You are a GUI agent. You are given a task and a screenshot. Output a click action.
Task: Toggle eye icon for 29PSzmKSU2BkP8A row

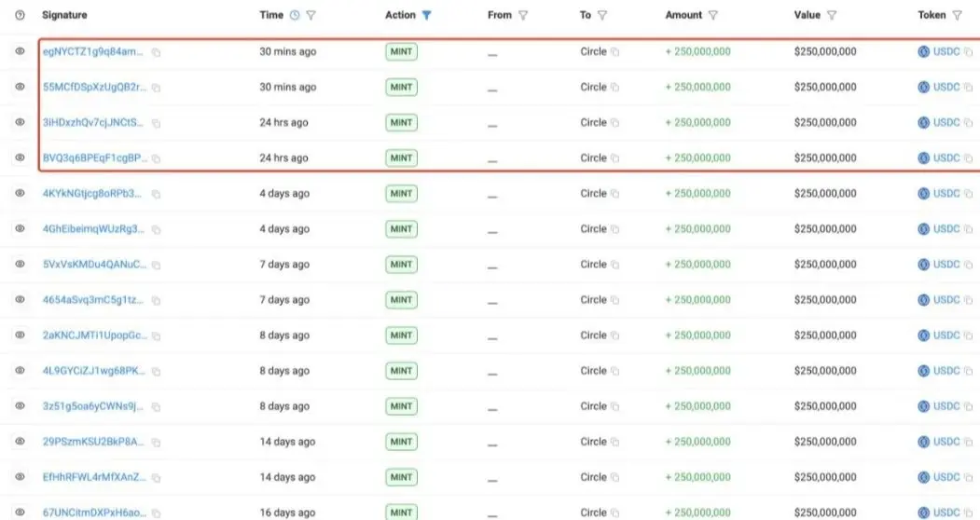click(x=21, y=442)
